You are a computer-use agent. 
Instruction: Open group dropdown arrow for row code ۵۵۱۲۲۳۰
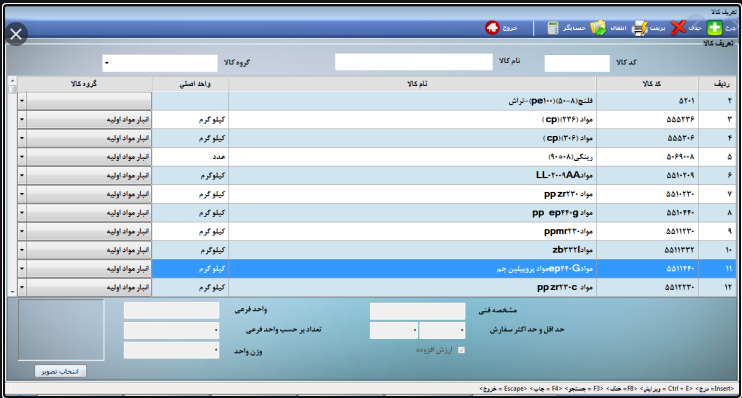tap(22, 287)
